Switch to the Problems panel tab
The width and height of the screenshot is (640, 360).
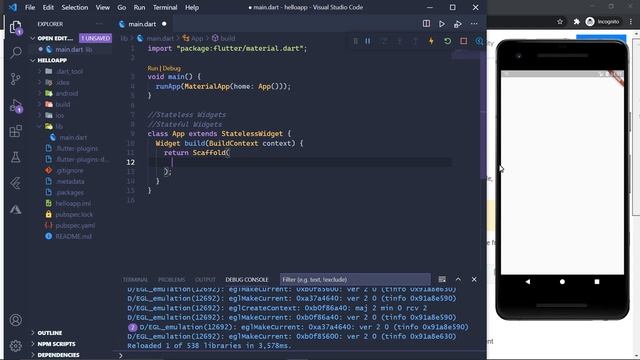171,280
